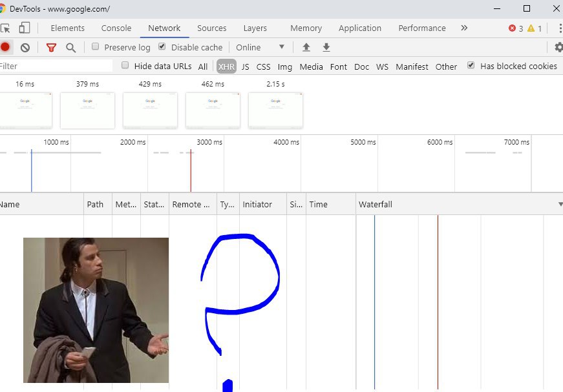Sort by the Initiator column header
Image resolution: width=563 pixels, height=392 pixels.
(x=263, y=204)
